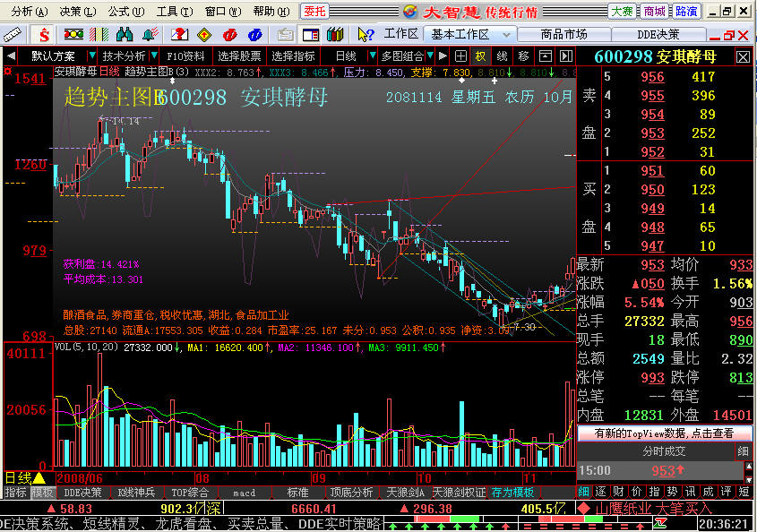
Task: Click the red-green Z status icon
Action: [x=660, y=523]
